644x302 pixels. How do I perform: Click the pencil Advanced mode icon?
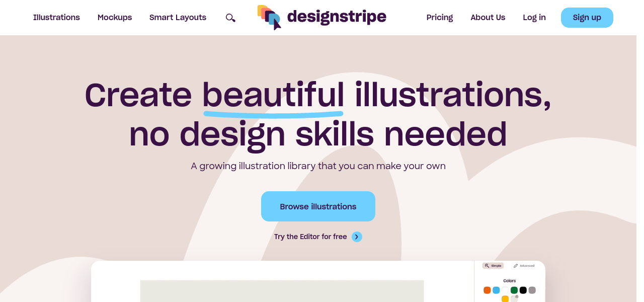coord(516,266)
